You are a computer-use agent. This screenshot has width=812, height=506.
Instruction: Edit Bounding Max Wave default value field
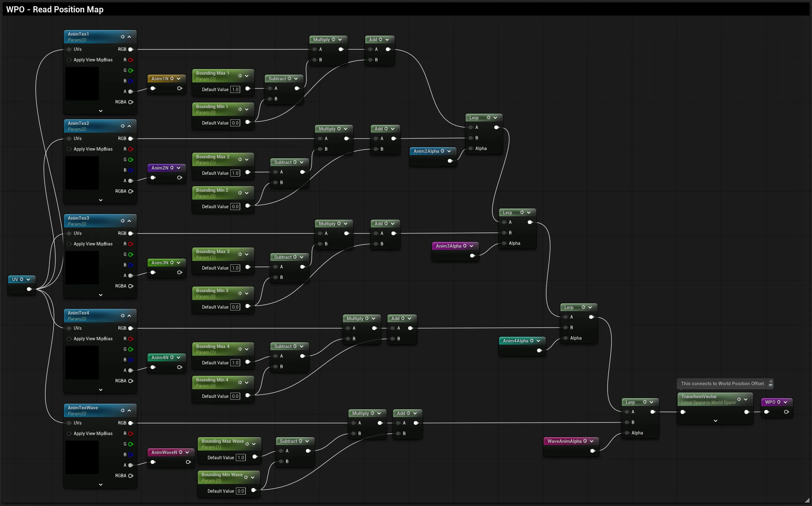[x=241, y=457]
